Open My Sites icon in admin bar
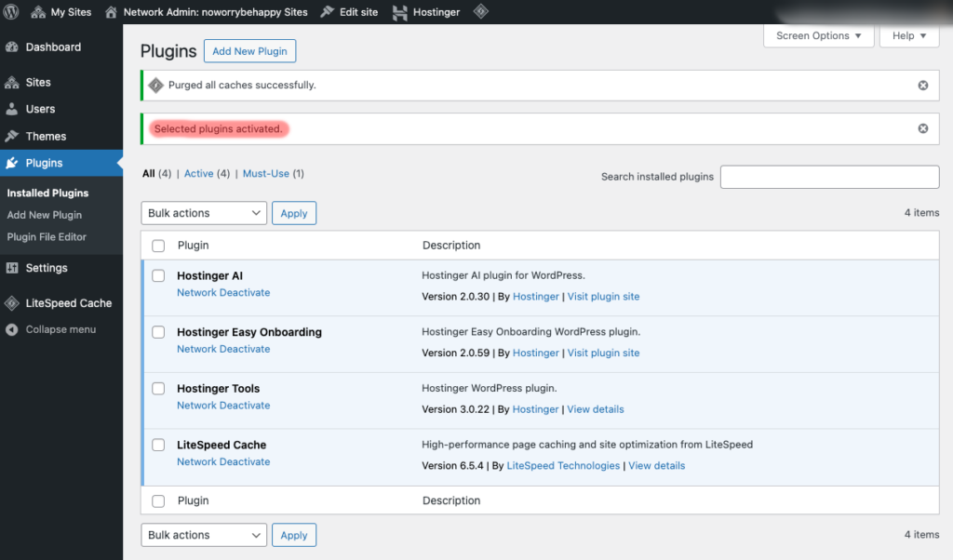This screenshot has height=560, width=953. point(38,12)
